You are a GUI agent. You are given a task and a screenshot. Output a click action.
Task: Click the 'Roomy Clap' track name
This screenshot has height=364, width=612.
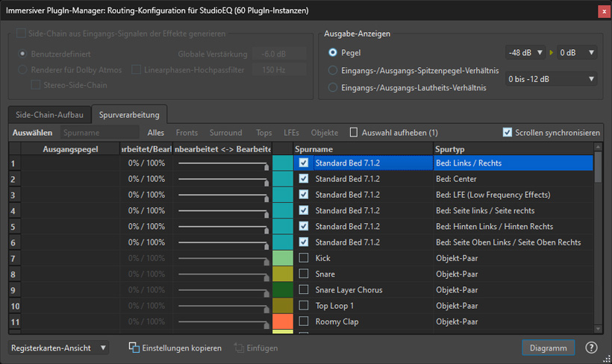pyautogui.click(x=337, y=322)
